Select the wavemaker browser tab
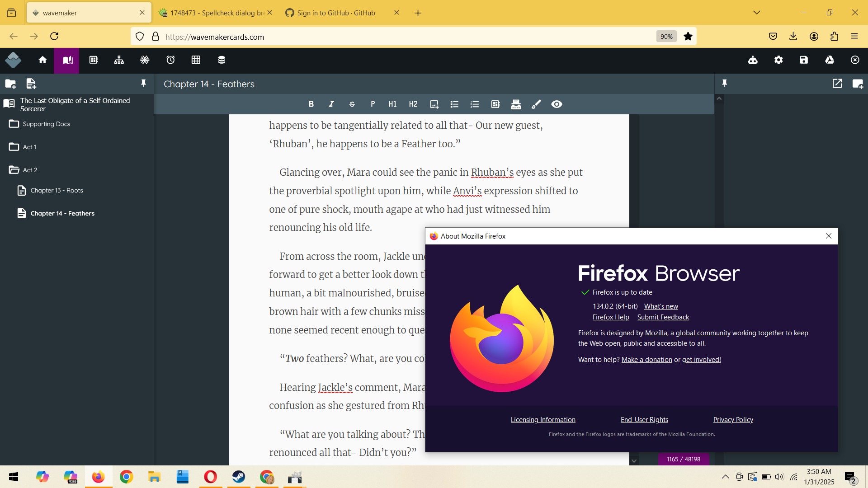The height and width of the screenshot is (488, 868). point(89,13)
